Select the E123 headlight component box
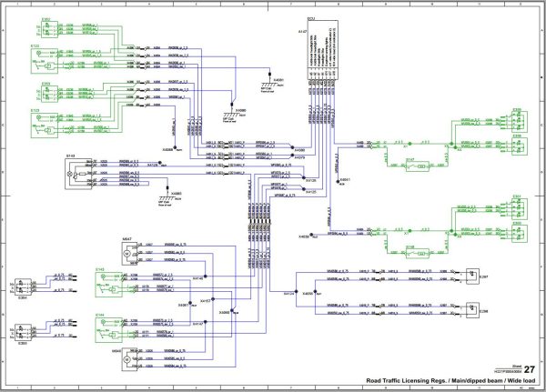The image size is (546, 392). [x=45, y=125]
